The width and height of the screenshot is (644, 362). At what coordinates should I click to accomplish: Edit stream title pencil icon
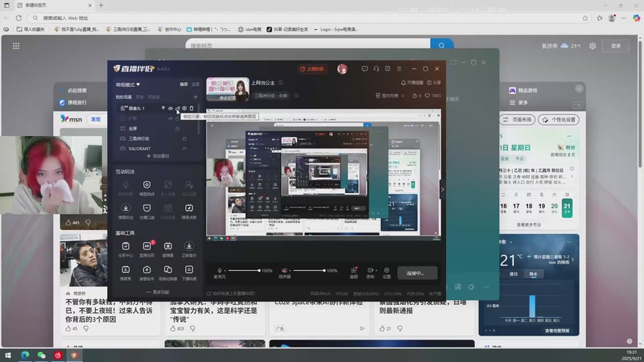[x=281, y=83]
